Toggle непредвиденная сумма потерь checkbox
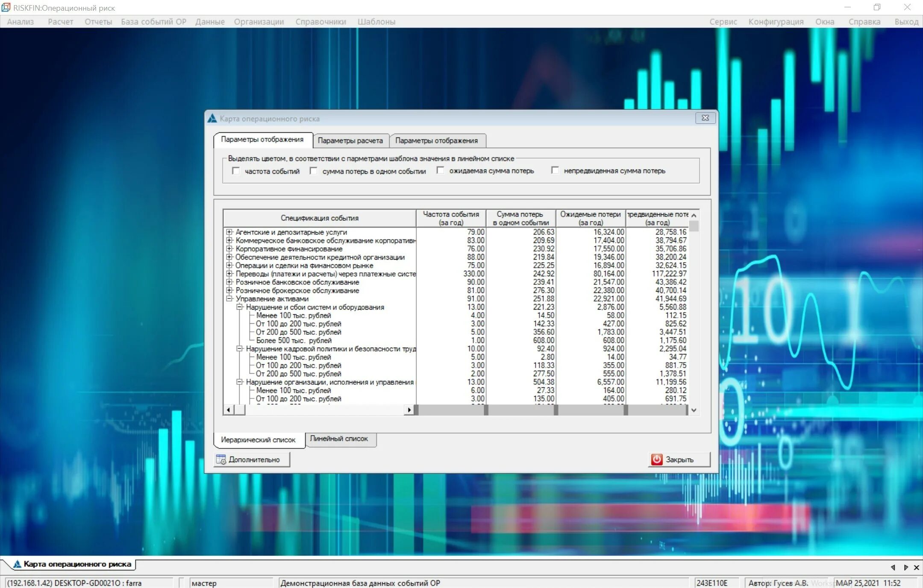 [x=555, y=170]
